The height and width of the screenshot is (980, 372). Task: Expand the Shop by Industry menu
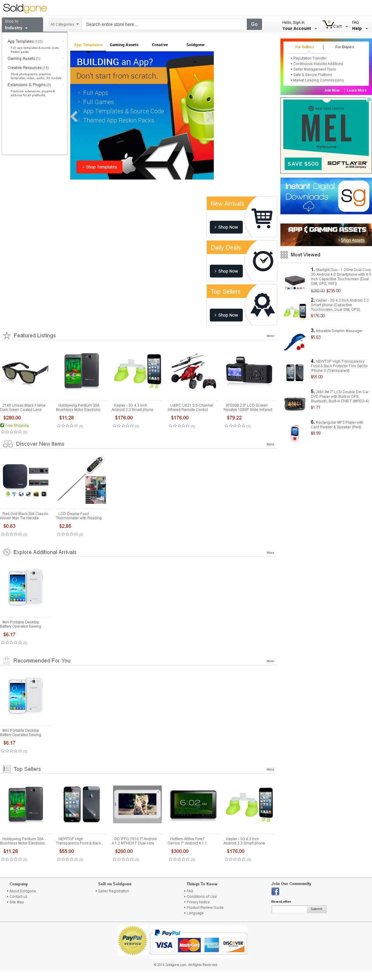pos(22,25)
